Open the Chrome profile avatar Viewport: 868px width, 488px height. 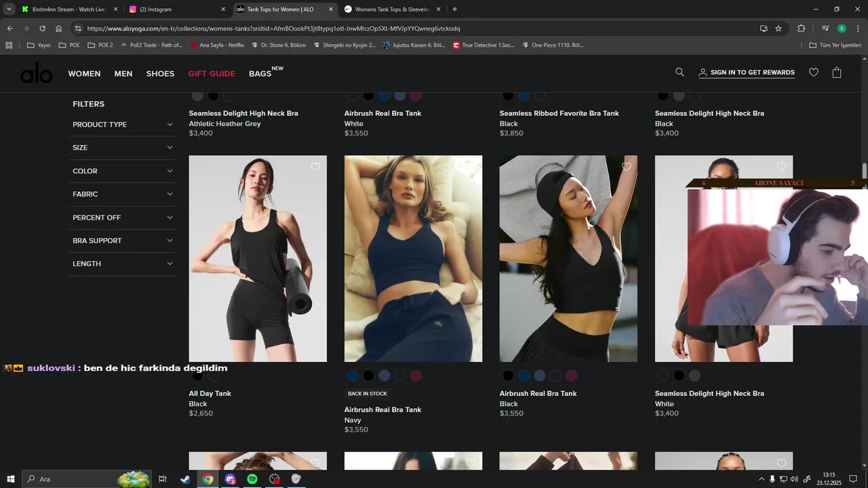842,28
